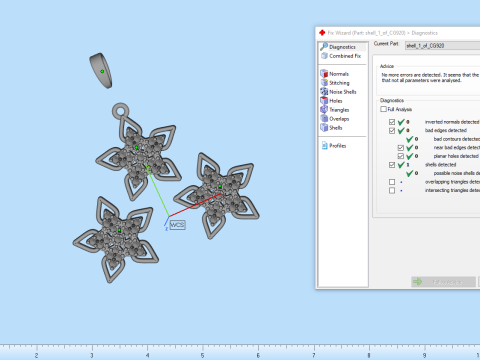Go to the Overlaps page
The height and width of the screenshot is (360, 480).
click(335, 119)
